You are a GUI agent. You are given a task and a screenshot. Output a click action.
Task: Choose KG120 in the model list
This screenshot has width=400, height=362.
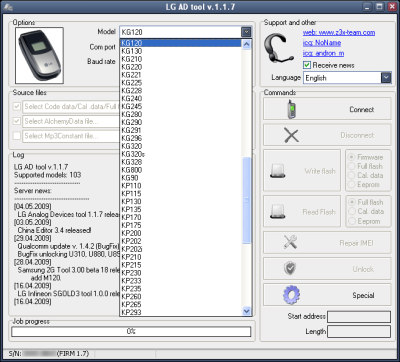[x=180, y=43]
